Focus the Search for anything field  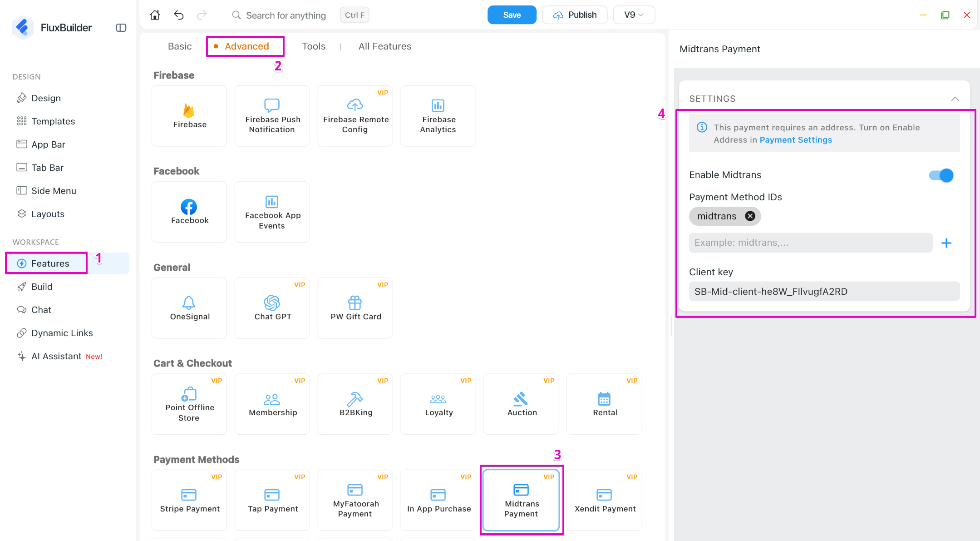[286, 15]
